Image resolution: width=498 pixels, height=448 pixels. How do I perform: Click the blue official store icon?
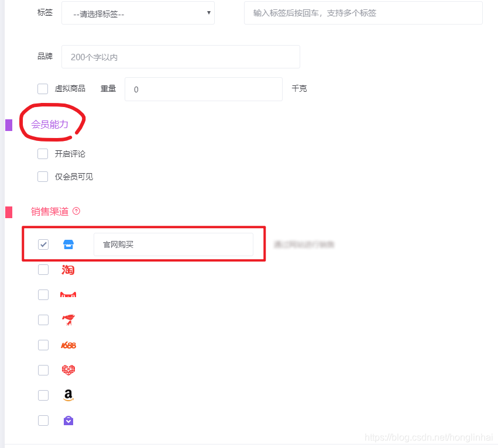[68, 244]
